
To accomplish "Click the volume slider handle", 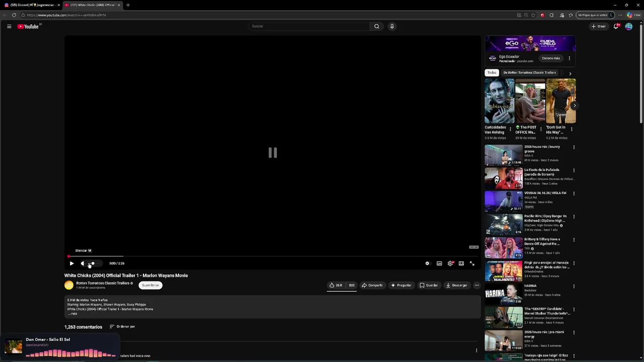I will pos(93,263).
